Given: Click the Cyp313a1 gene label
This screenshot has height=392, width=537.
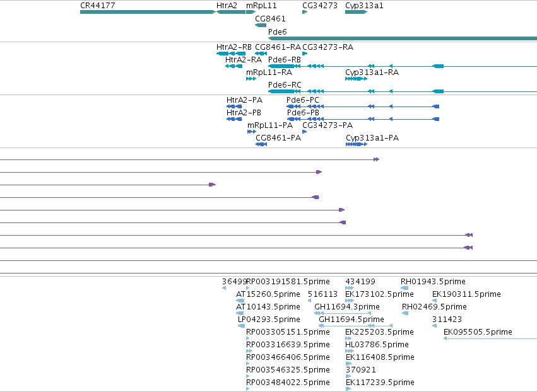Looking at the screenshot, I should click(x=364, y=6).
